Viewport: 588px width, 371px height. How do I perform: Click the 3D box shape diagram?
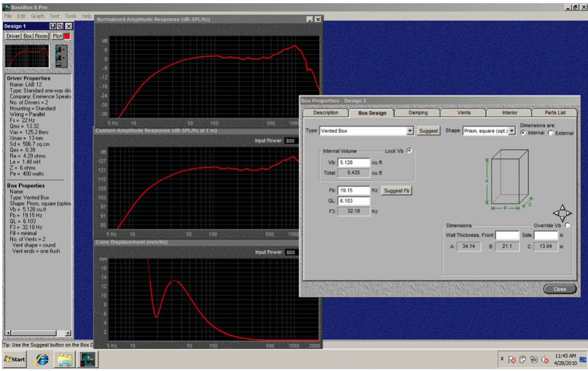(x=509, y=179)
